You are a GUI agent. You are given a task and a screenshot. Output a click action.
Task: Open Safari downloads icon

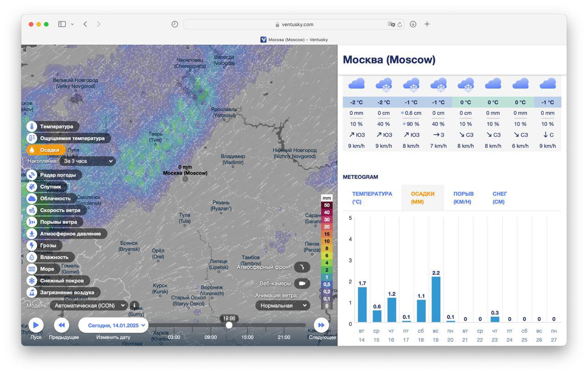pos(413,24)
